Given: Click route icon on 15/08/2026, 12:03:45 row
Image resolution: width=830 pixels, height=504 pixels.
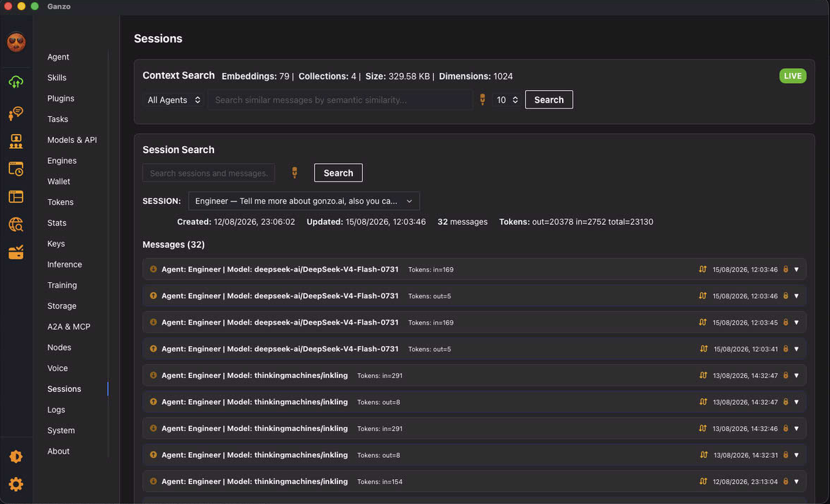Looking at the screenshot, I should tap(702, 322).
